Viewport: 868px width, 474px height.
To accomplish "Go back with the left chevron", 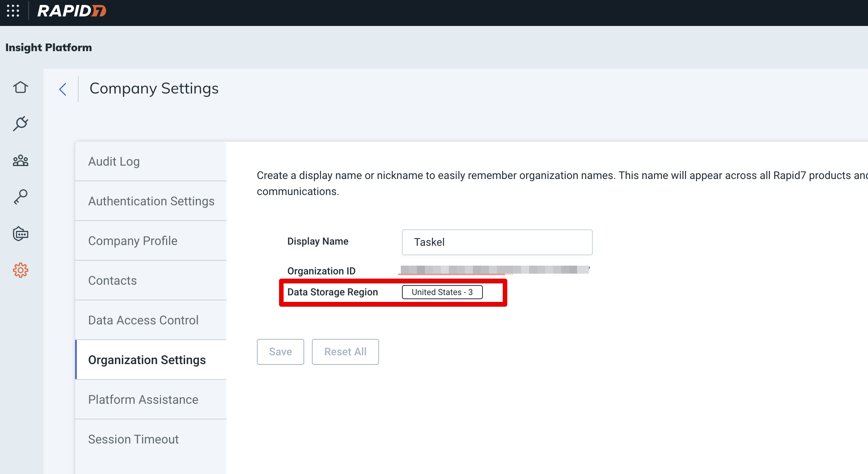I will click(x=63, y=89).
